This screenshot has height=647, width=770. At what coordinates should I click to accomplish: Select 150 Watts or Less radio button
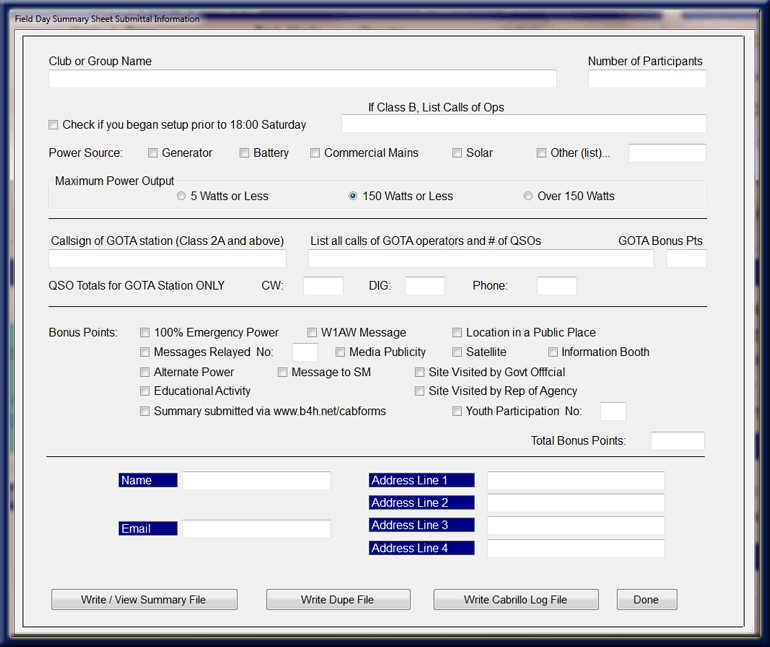click(353, 196)
